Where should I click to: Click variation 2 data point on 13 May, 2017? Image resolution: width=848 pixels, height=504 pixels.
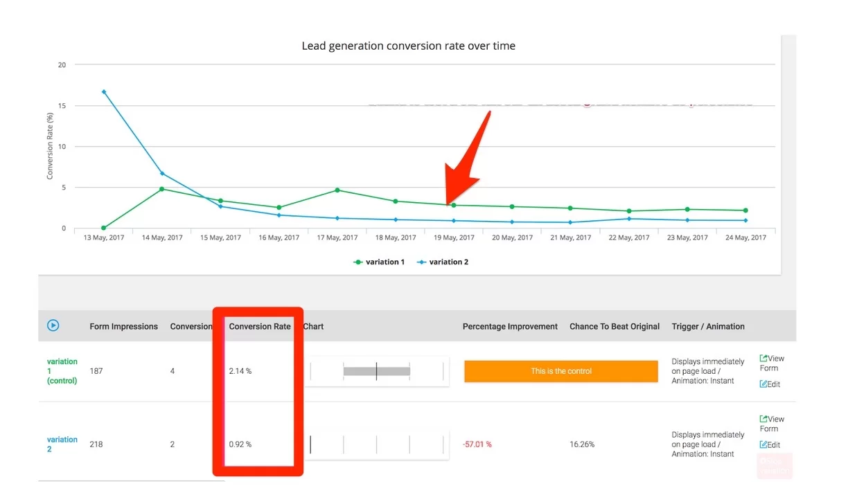tap(104, 92)
